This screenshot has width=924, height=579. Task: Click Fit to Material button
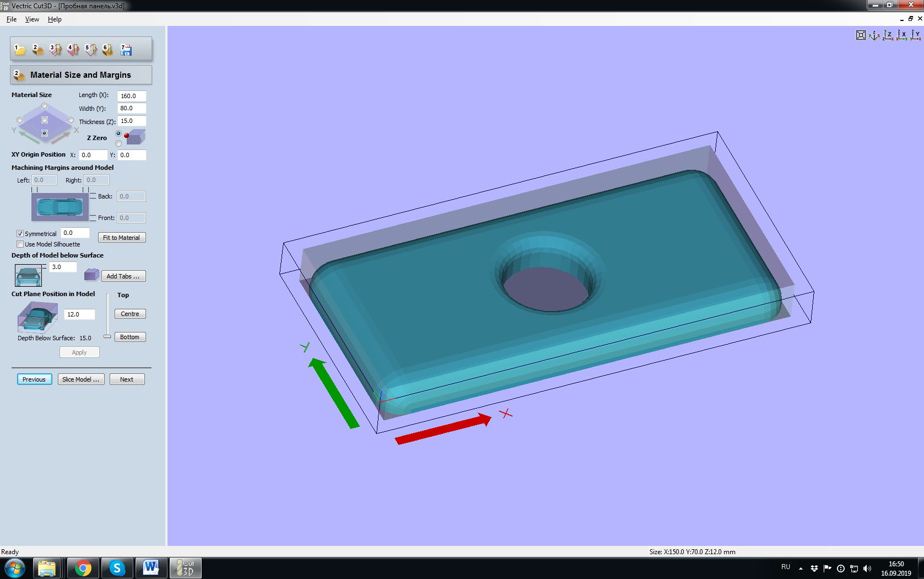point(122,238)
